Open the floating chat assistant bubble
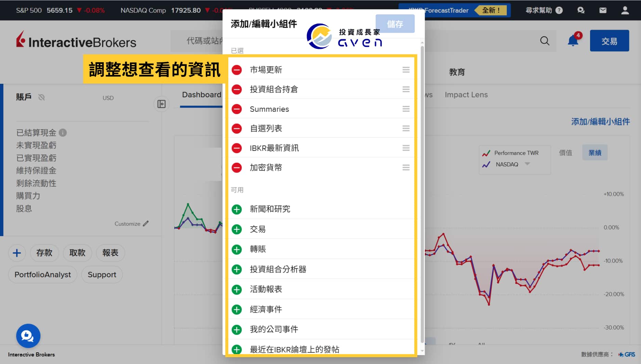This screenshot has height=364, width=641. [28, 336]
